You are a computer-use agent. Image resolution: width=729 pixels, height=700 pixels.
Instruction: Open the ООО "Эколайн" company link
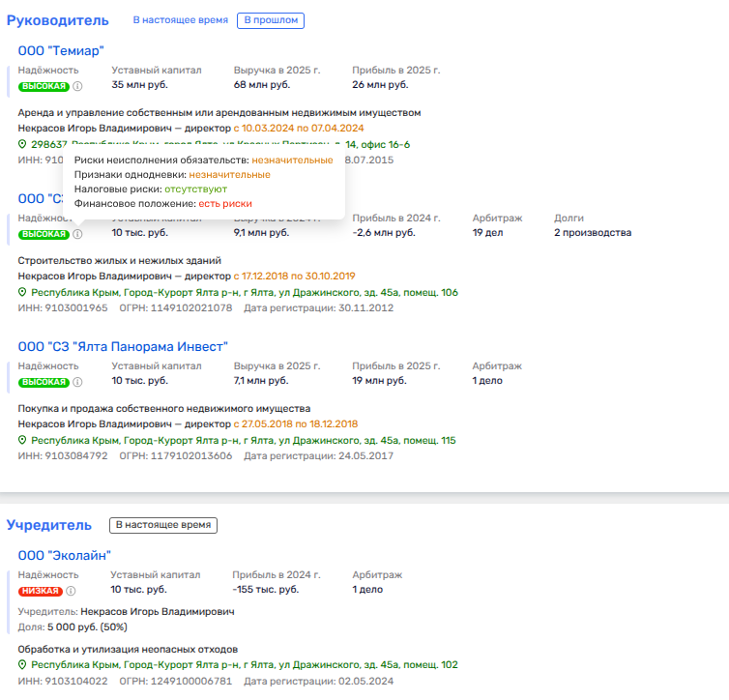[x=65, y=555]
